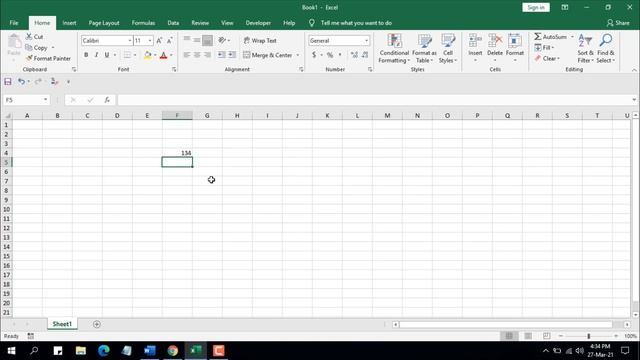Screen dimensions: 640x360
Task: Open Find & Select
Action: (x=605, y=49)
